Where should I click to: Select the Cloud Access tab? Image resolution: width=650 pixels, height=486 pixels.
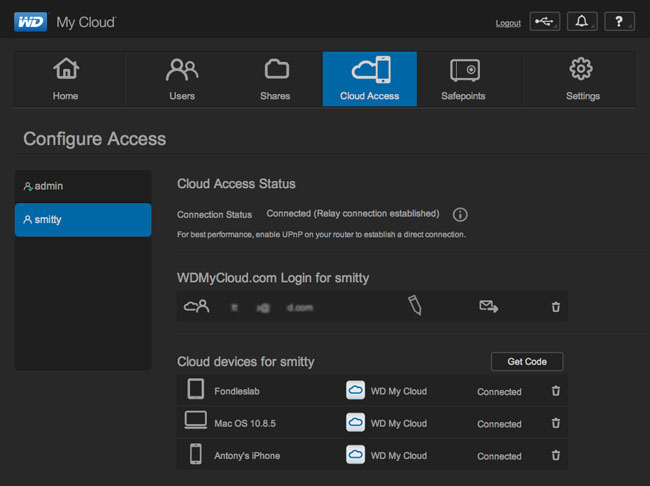tap(370, 79)
